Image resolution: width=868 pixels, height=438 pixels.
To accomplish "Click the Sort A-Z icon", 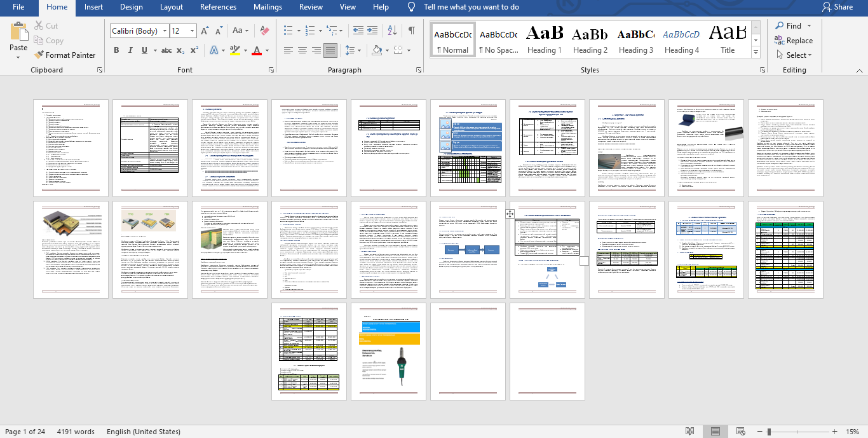I will [392, 31].
